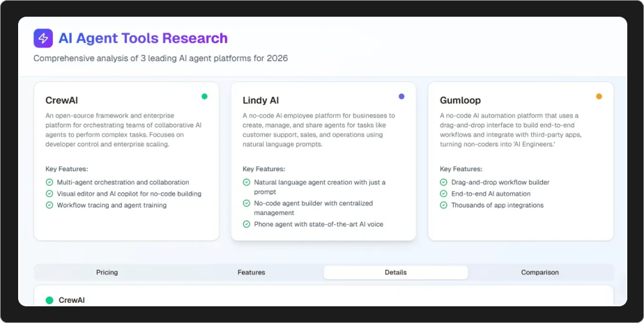The image size is (644, 323).
Task: Click check icon beside Workflow tracing and agent training
Action: pos(49,205)
